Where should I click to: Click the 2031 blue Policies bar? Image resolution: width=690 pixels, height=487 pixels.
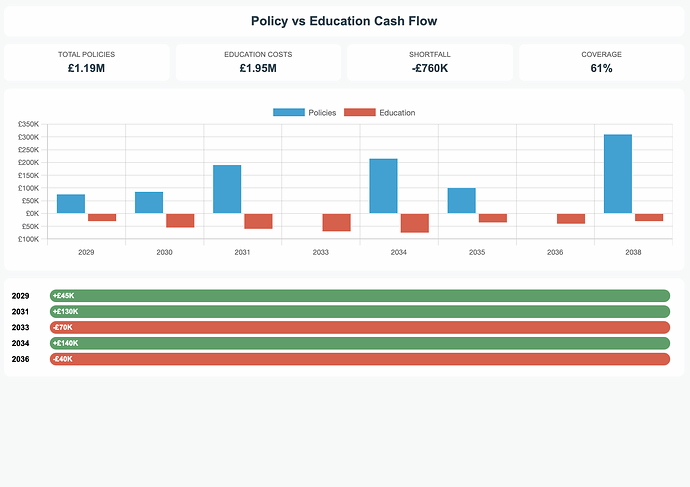[227, 189]
